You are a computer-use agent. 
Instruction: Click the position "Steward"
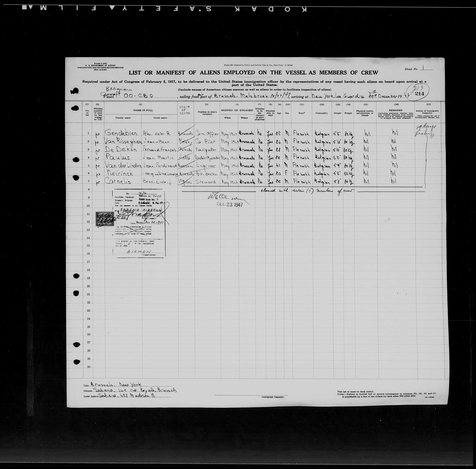pos(206,182)
